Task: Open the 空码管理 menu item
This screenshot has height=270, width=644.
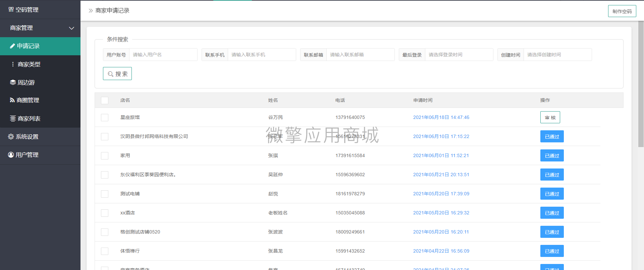Action: tap(40, 9)
